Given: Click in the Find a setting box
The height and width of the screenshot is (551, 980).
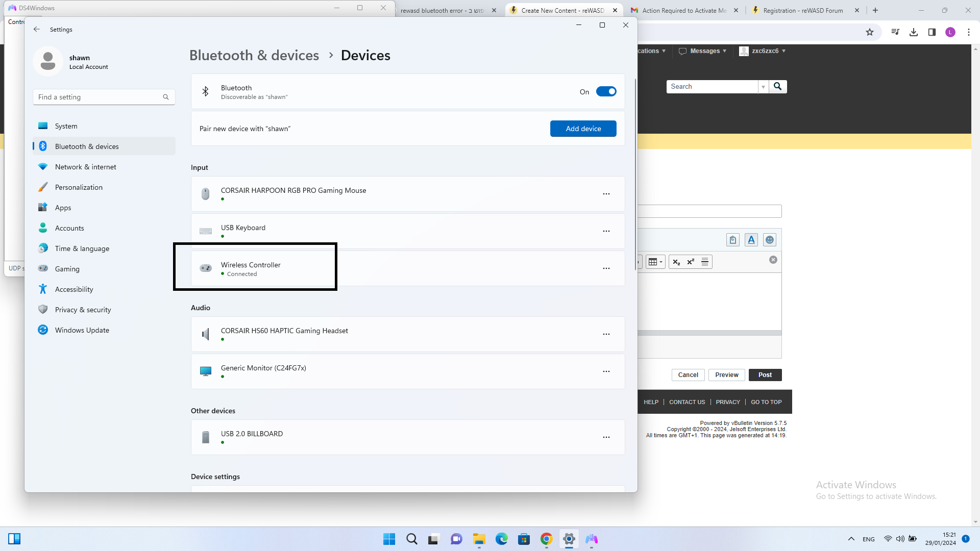Looking at the screenshot, I should [x=100, y=97].
